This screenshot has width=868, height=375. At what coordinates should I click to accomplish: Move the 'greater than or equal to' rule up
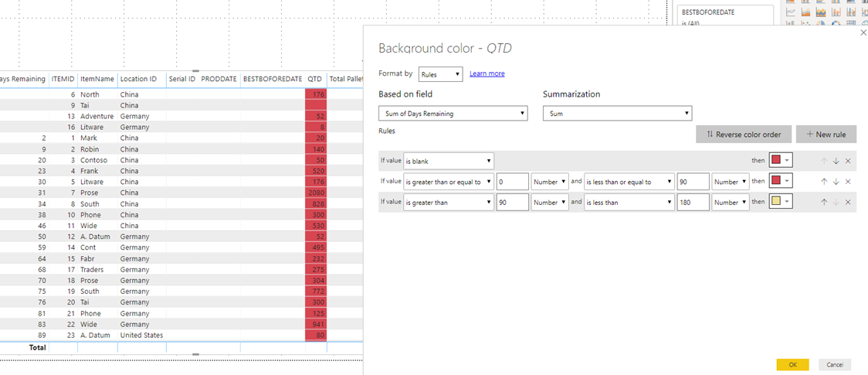point(824,181)
